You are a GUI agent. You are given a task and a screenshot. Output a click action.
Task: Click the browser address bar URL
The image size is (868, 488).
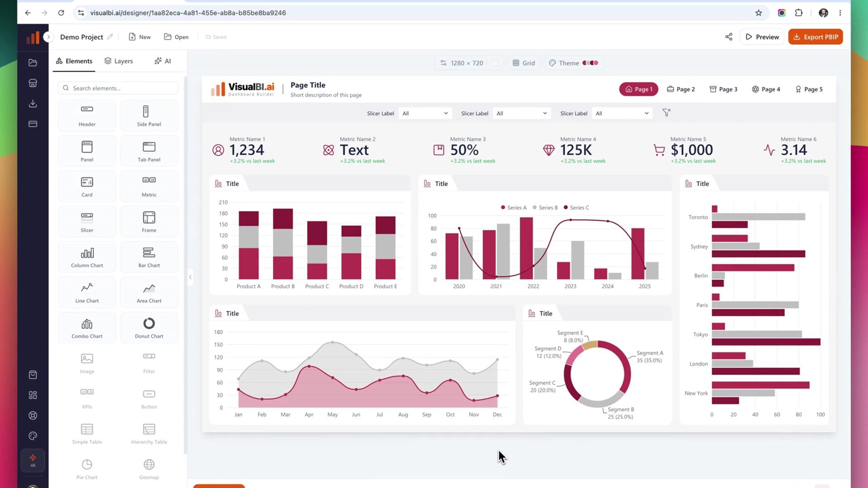pyautogui.click(x=188, y=13)
